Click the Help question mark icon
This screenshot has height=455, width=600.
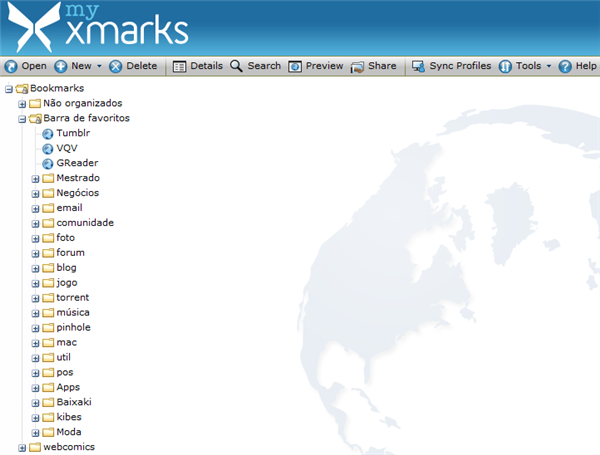click(x=565, y=67)
